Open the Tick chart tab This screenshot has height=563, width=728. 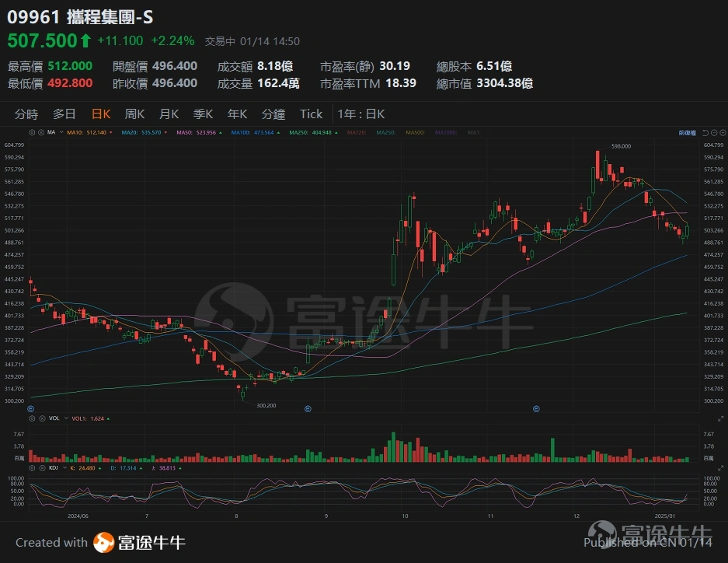point(311,114)
